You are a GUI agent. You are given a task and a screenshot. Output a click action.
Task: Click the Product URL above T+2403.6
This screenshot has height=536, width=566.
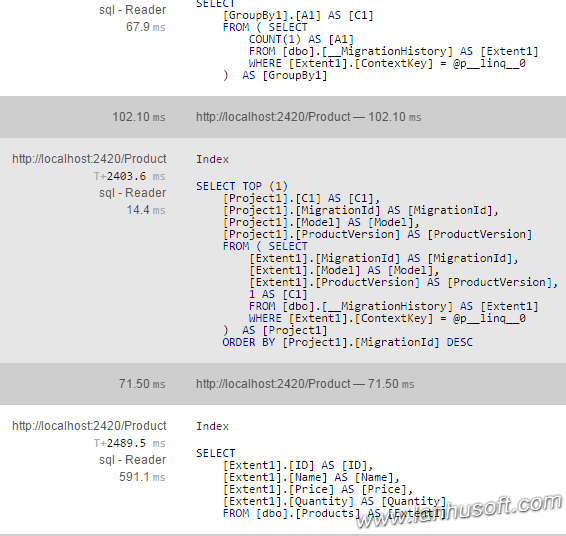click(x=89, y=159)
